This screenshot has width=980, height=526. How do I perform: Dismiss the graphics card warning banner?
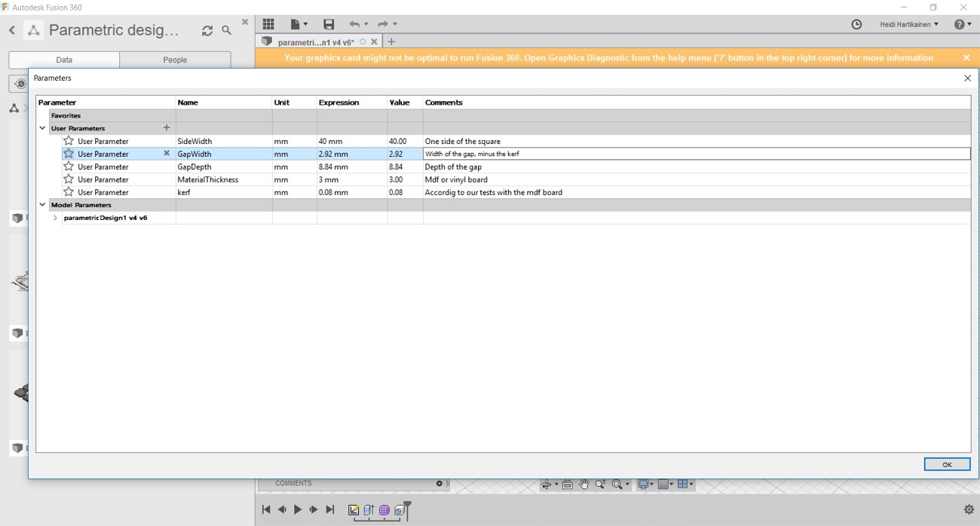966,57
